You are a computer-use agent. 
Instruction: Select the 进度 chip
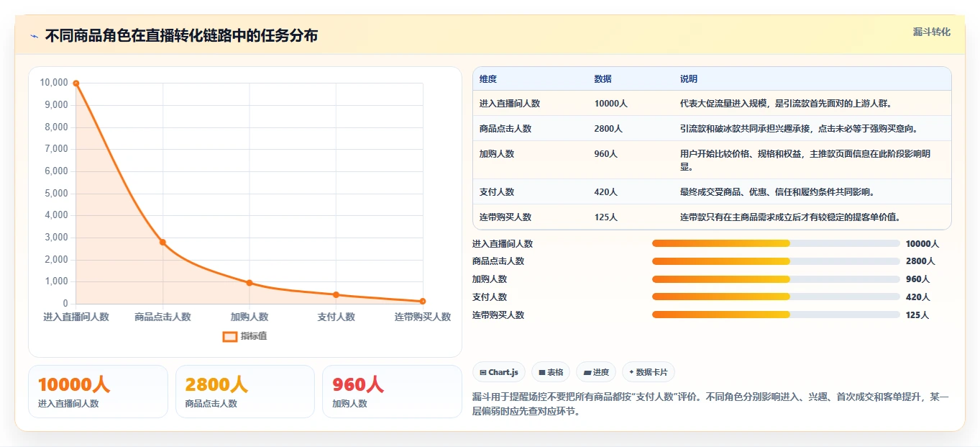(596, 372)
